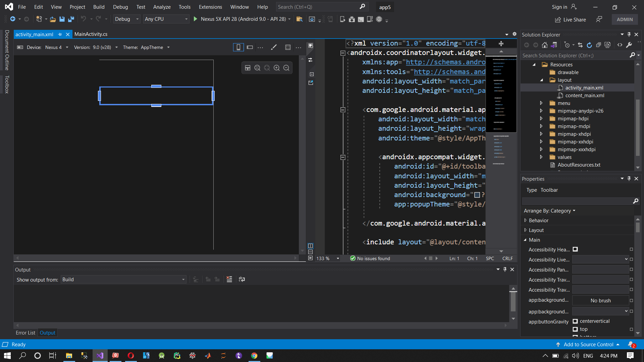Open the Build menu
The image size is (644, 362).
99,7
